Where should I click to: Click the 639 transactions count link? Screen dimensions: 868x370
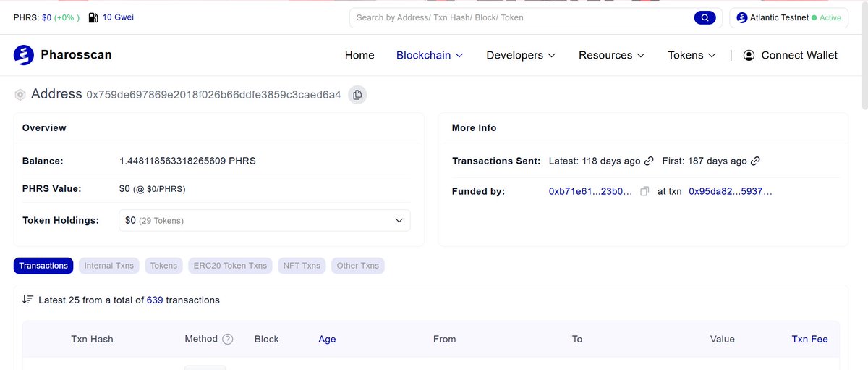tap(155, 300)
